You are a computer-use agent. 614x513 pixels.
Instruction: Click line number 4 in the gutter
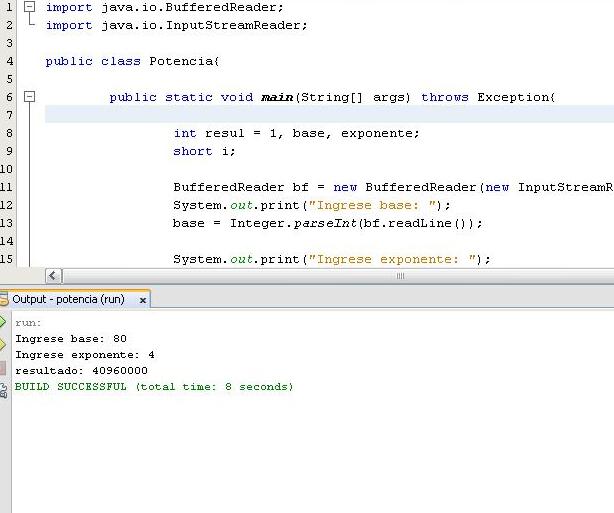click(x=9, y=61)
